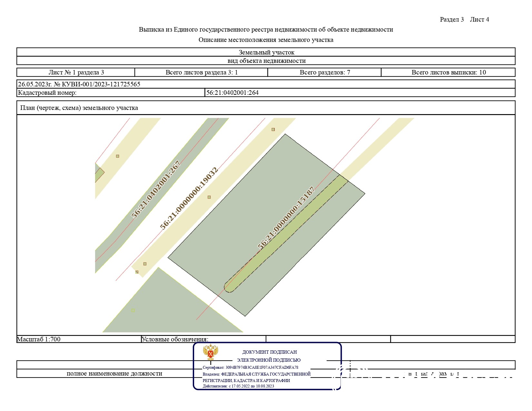Click the cadastral number value '56:21:0402001:264'

pos(232,93)
